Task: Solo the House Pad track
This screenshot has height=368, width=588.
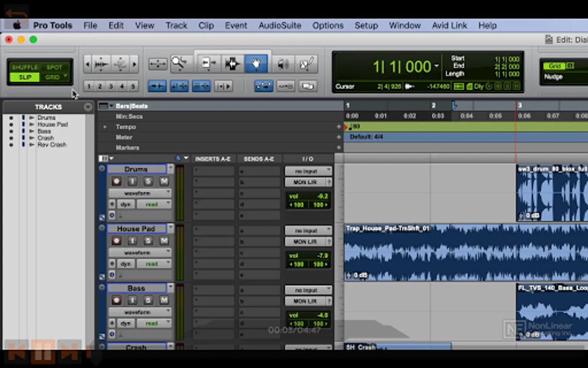Action: coord(148,241)
